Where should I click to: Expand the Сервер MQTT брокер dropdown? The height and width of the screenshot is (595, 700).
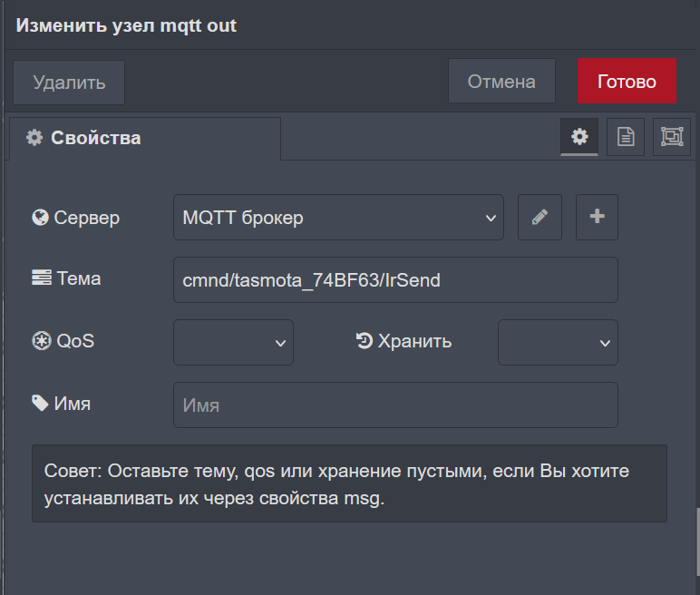click(x=339, y=218)
